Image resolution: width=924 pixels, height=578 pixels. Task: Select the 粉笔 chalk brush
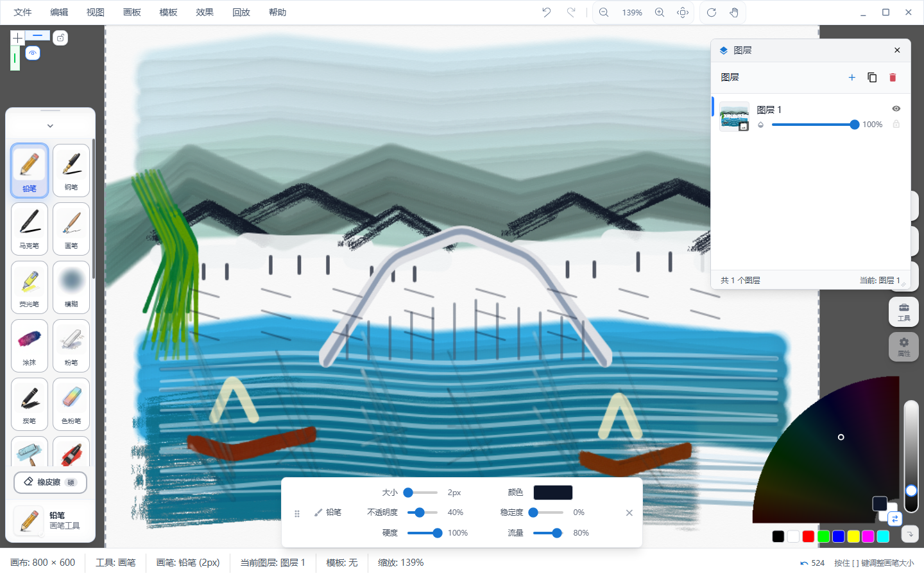[71, 346]
